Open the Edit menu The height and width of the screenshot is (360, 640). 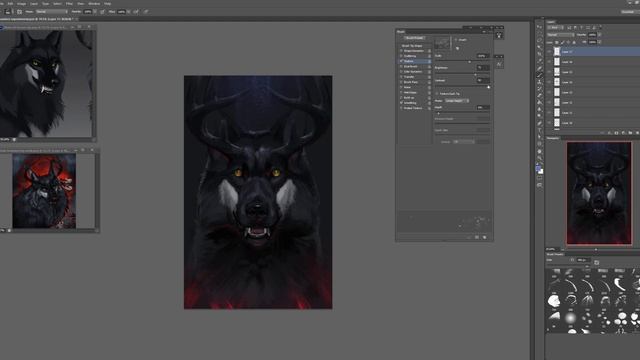(10, 4)
